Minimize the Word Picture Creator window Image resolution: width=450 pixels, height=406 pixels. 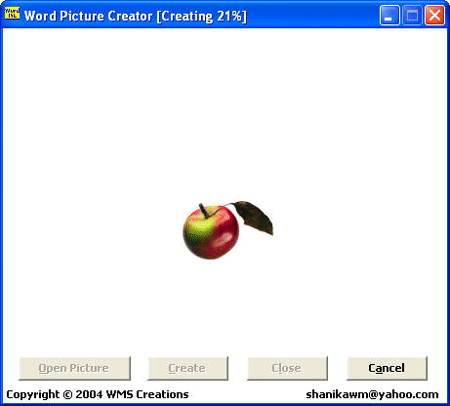(x=389, y=15)
